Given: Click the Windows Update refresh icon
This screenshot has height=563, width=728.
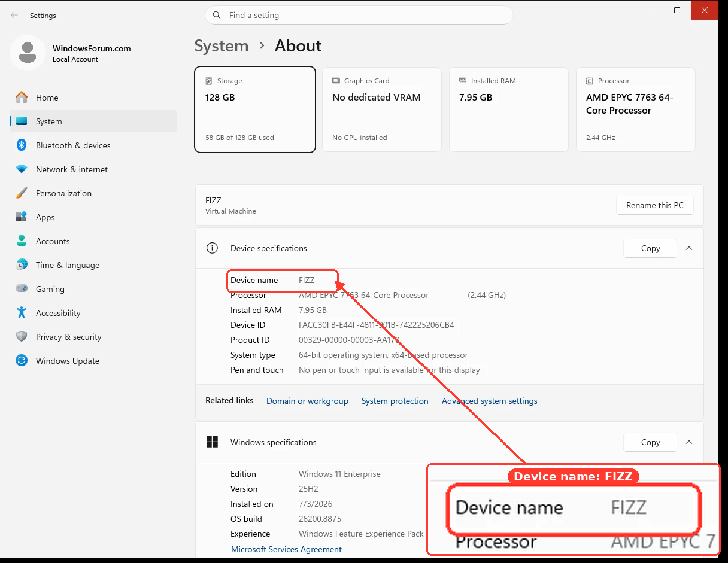Looking at the screenshot, I should 22,361.
